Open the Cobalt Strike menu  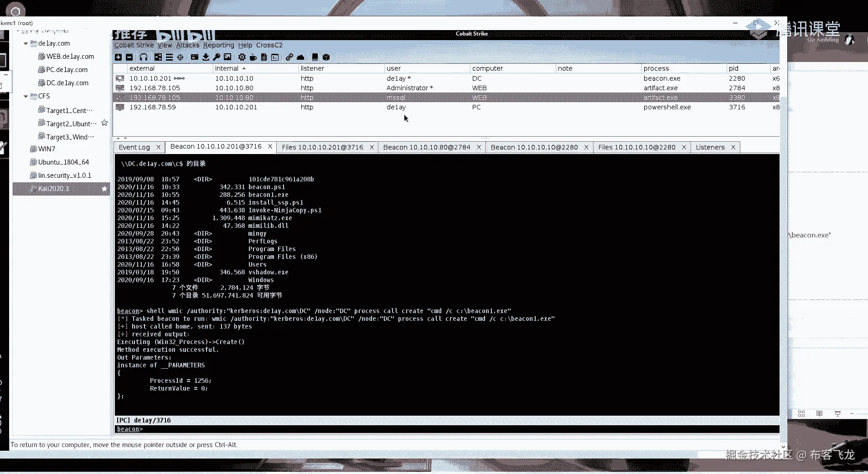coord(134,45)
